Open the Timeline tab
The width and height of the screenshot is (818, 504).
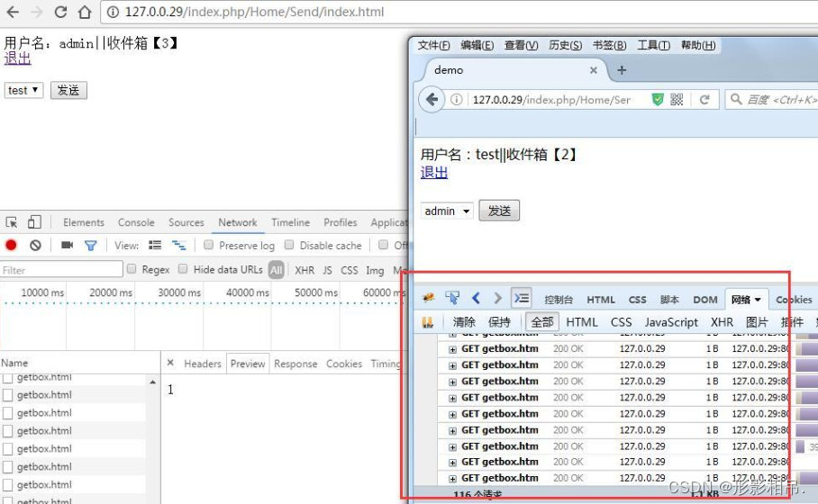pos(290,222)
